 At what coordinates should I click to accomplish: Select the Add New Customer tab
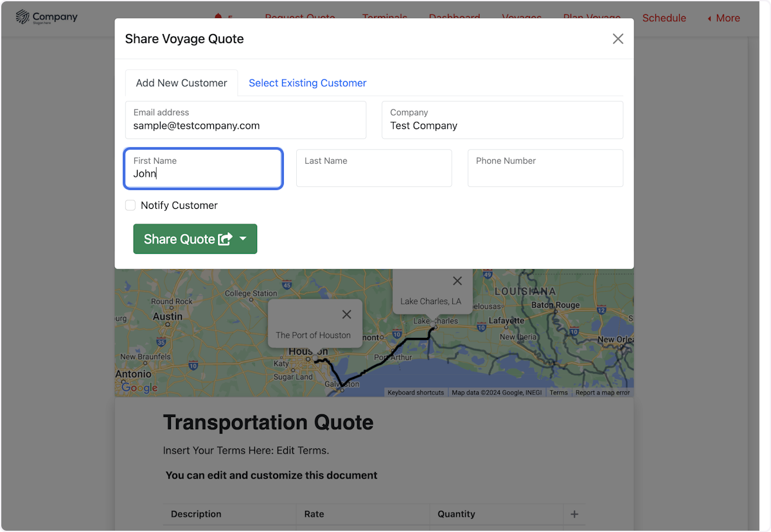(x=181, y=83)
